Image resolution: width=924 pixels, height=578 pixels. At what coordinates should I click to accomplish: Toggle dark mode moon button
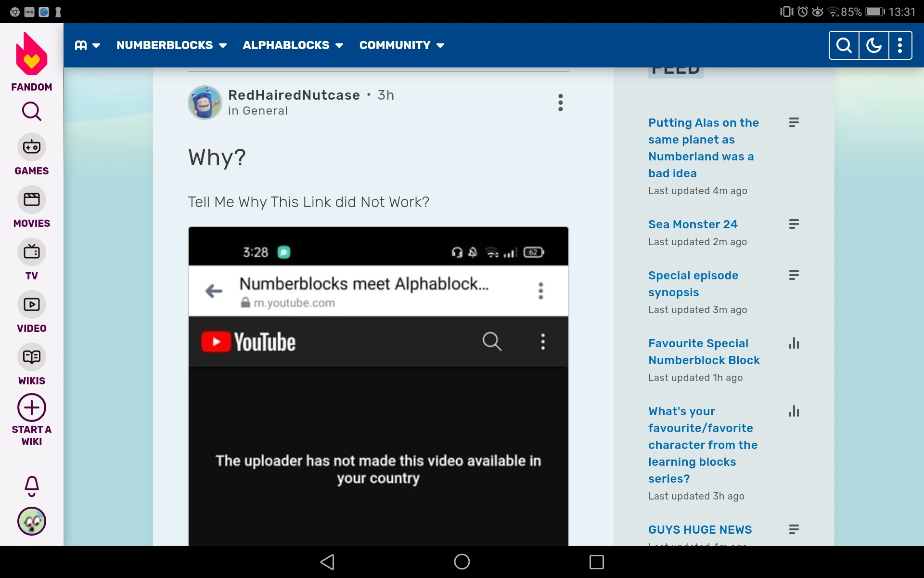[873, 45]
